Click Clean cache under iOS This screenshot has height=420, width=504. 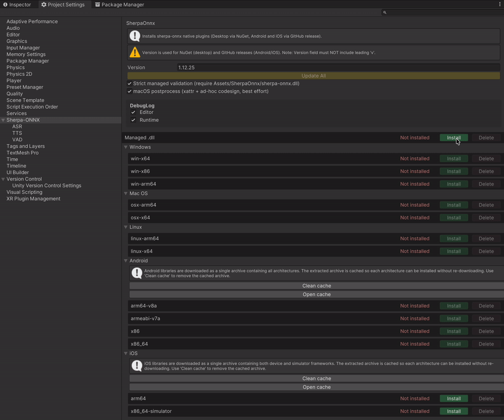[317, 379]
